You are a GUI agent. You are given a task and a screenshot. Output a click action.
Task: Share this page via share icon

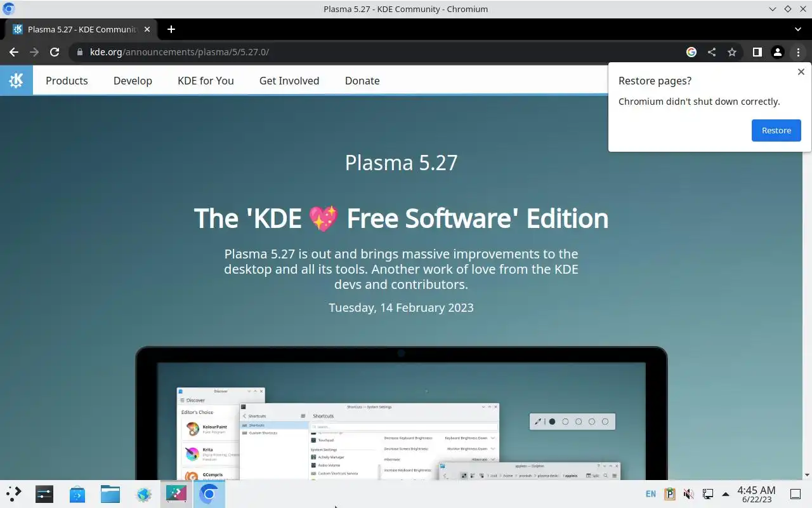coord(712,52)
